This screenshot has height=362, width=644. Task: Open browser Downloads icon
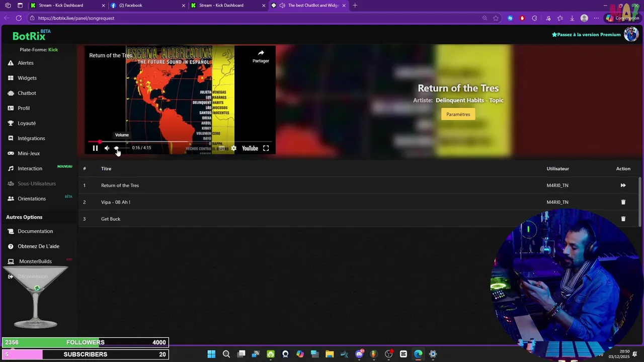(x=572, y=18)
